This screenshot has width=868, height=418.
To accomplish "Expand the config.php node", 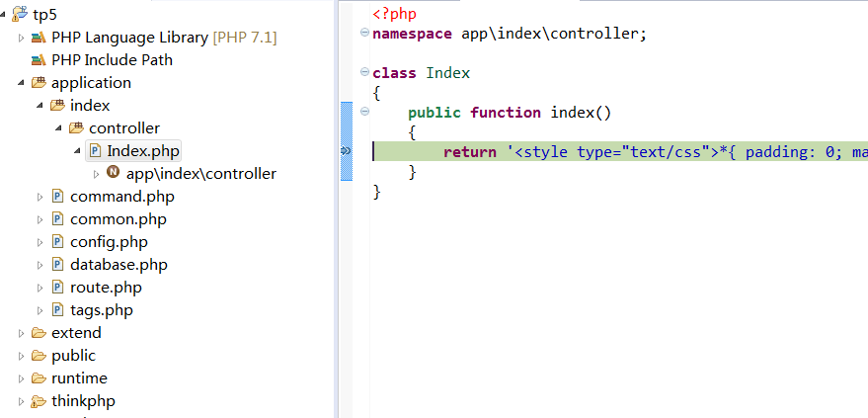I will [39, 242].
